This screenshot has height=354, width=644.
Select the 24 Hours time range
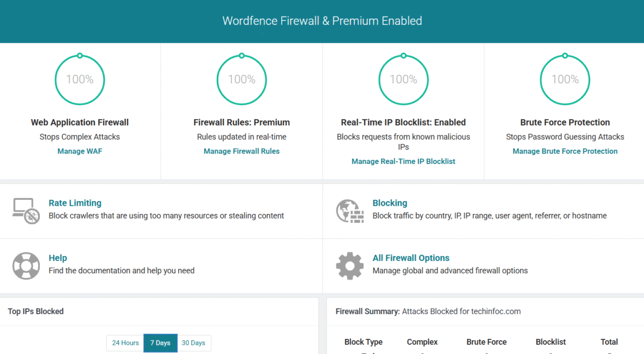126,343
